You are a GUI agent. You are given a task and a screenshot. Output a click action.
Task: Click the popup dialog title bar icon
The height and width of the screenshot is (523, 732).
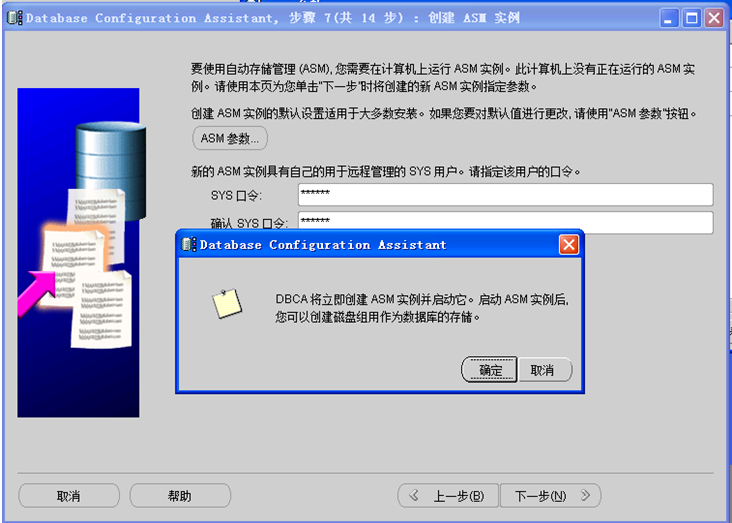coord(189,244)
